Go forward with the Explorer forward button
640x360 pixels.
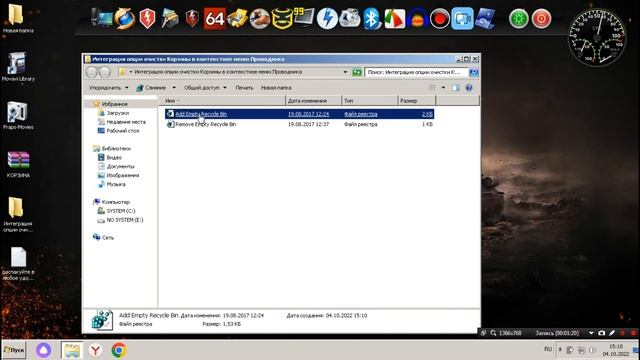(105, 72)
